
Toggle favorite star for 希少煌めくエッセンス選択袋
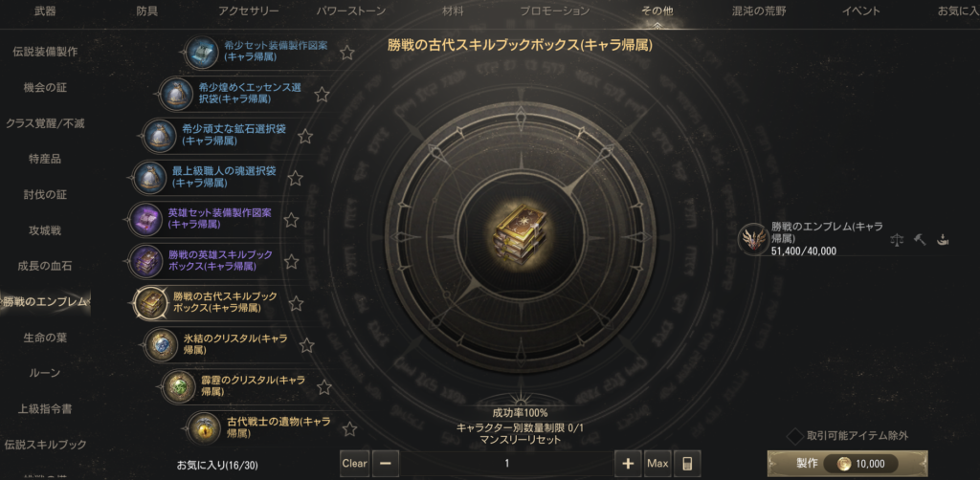pyautogui.click(x=322, y=95)
